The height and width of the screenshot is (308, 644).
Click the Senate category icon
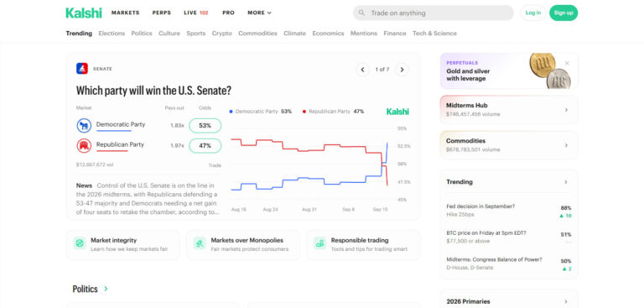pos(82,69)
